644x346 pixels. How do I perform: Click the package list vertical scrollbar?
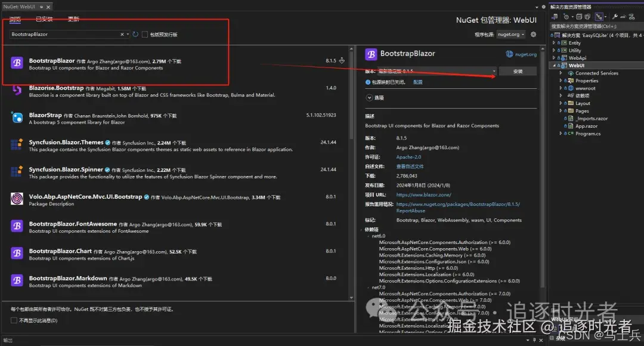click(351, 94)
